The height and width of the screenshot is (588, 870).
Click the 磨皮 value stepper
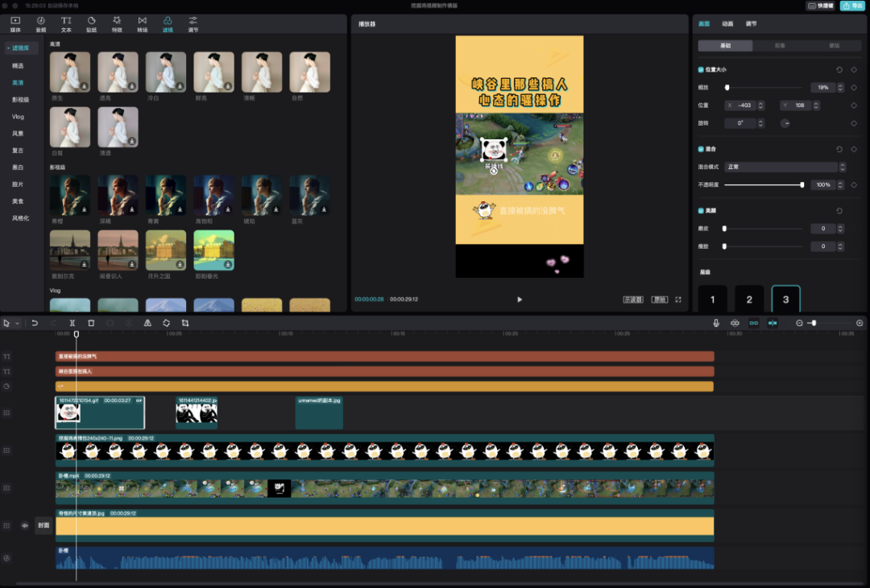coord(840,229)
